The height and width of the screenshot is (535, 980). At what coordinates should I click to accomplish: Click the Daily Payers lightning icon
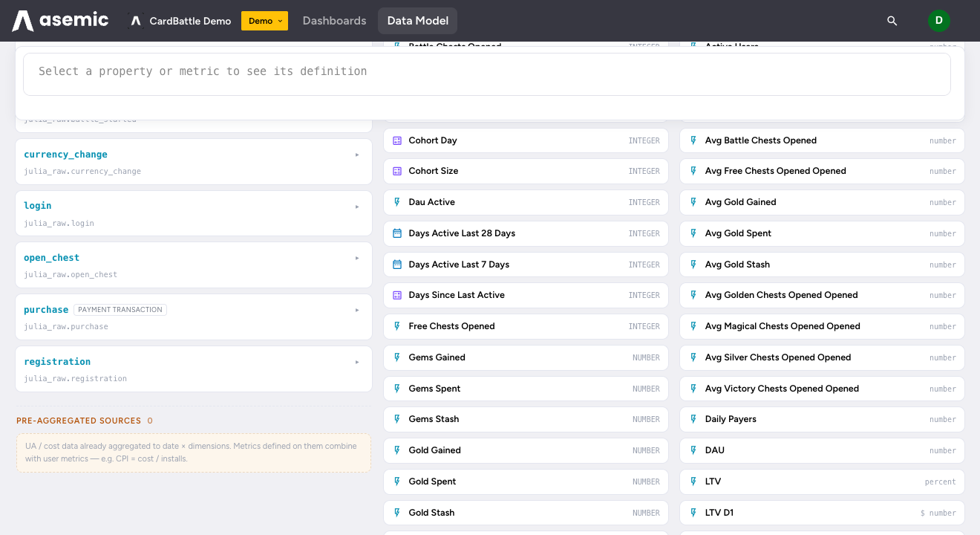[693, 419]
